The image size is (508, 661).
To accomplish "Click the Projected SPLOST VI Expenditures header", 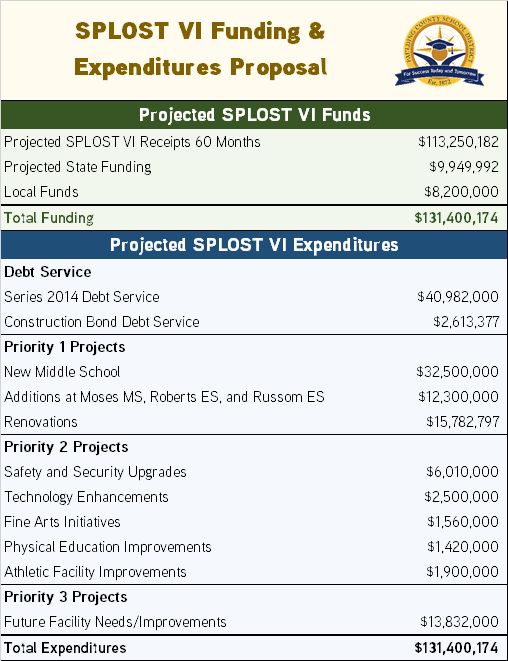I will point(254,245).
